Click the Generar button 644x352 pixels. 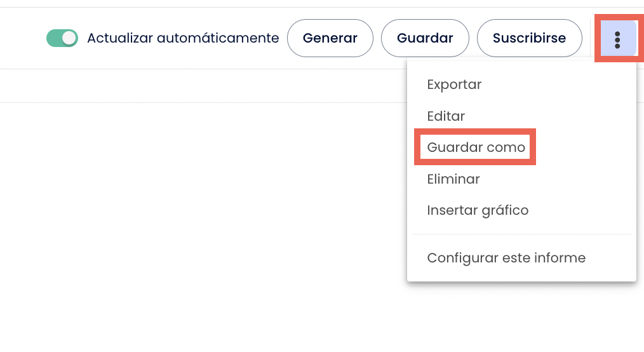[330, 38]
